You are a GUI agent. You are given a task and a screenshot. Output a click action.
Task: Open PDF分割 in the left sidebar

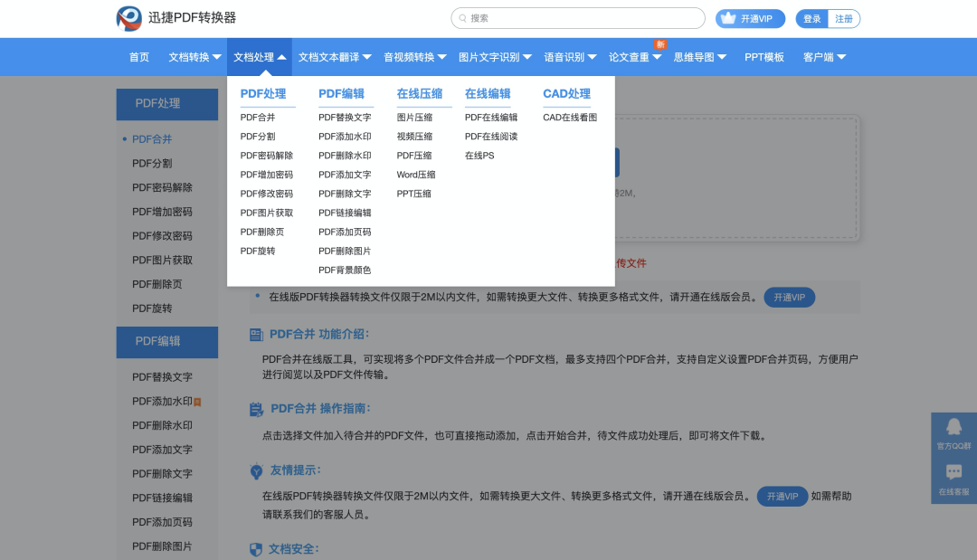point(152,163)
